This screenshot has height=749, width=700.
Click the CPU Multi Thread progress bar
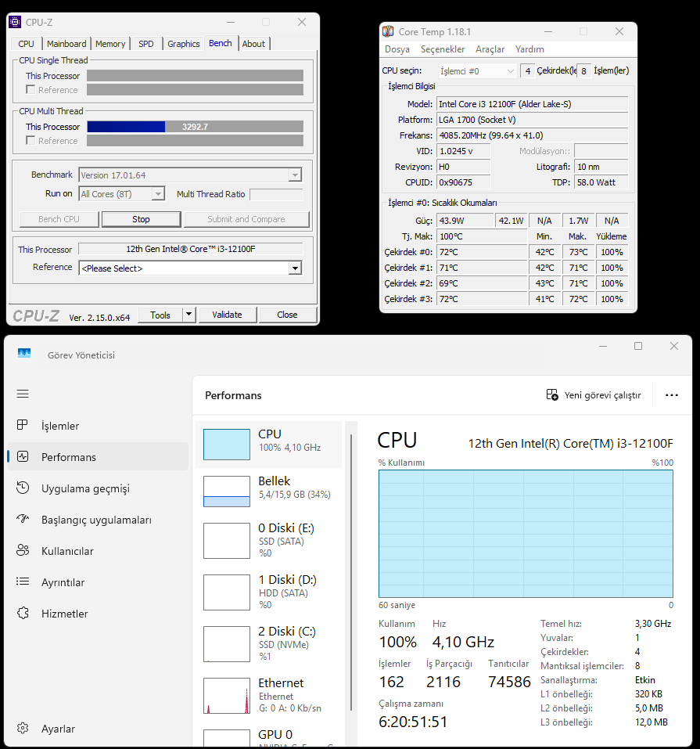(195, 127)
